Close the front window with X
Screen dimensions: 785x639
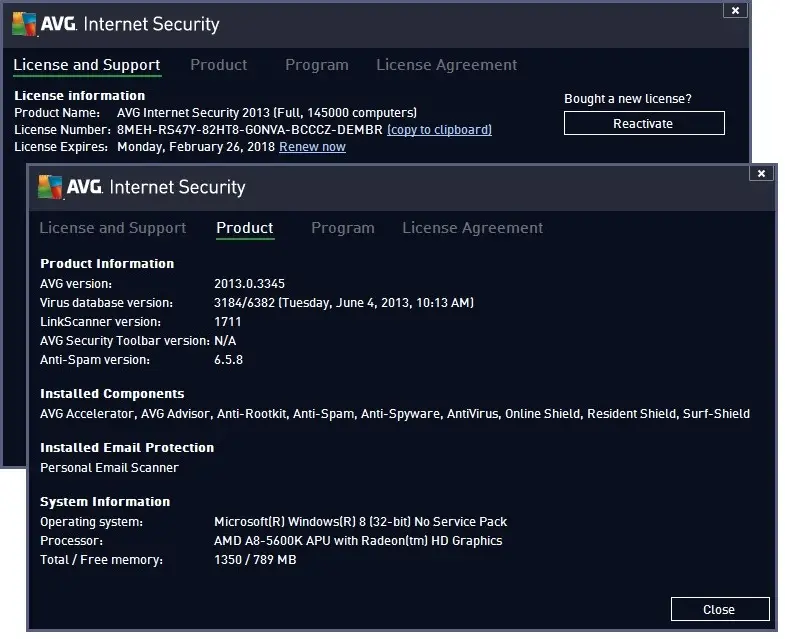(761, 173)
